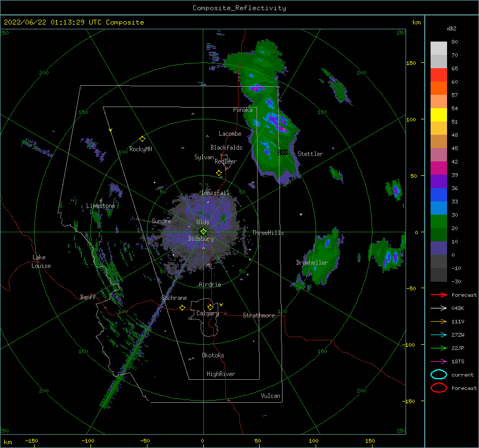
Task: Click the Lake Louise label
Action: pos(41,262)
